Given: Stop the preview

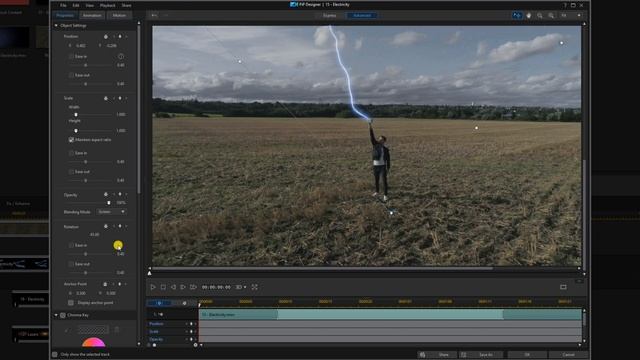Looking at the screenshot, I should coord(163,287).
